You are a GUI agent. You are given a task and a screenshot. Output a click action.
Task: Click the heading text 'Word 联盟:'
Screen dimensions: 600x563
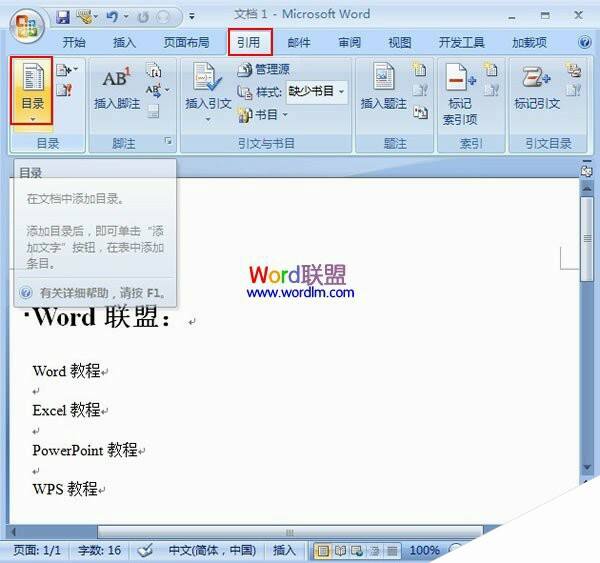pos(101,317)
